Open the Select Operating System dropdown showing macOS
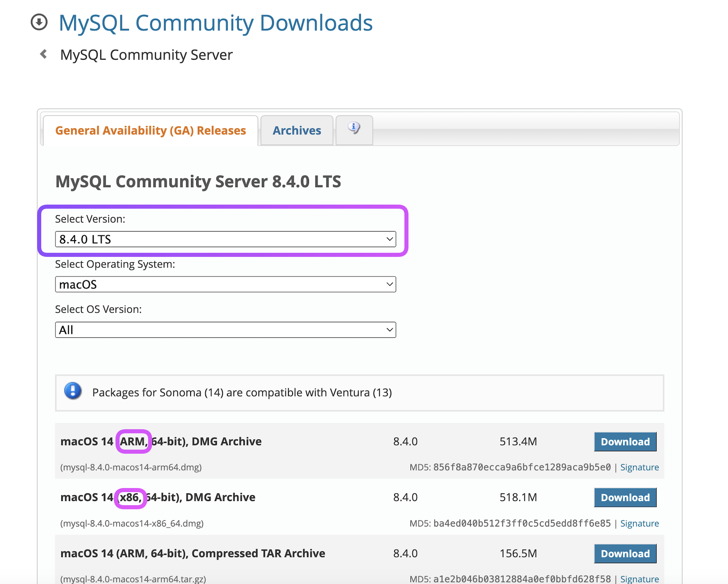 click(x=225, y=284)
